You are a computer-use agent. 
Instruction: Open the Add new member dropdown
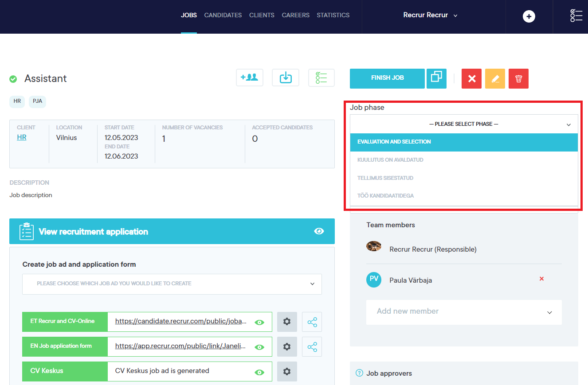tap(463, 312)
